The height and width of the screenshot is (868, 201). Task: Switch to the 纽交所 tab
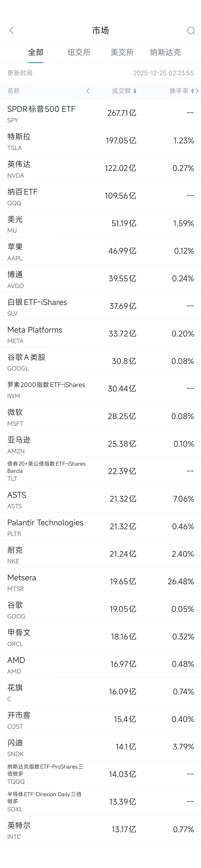pyautogui.click(x=79, y=52)
